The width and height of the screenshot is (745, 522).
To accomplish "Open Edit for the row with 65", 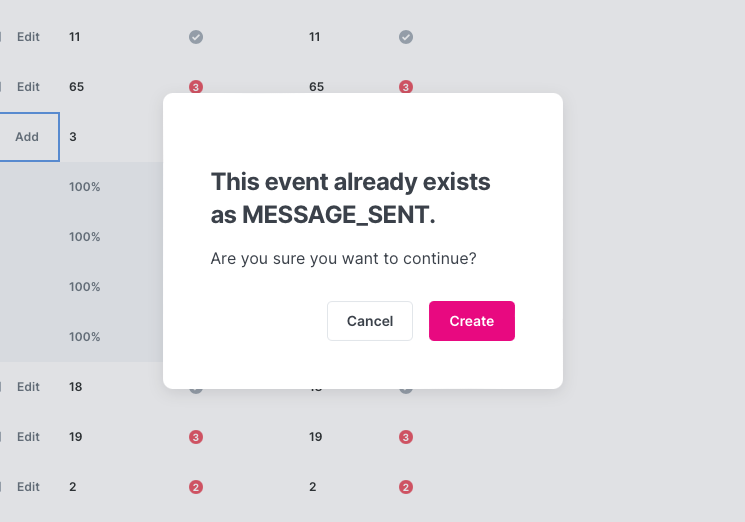I will pos(28,87).
